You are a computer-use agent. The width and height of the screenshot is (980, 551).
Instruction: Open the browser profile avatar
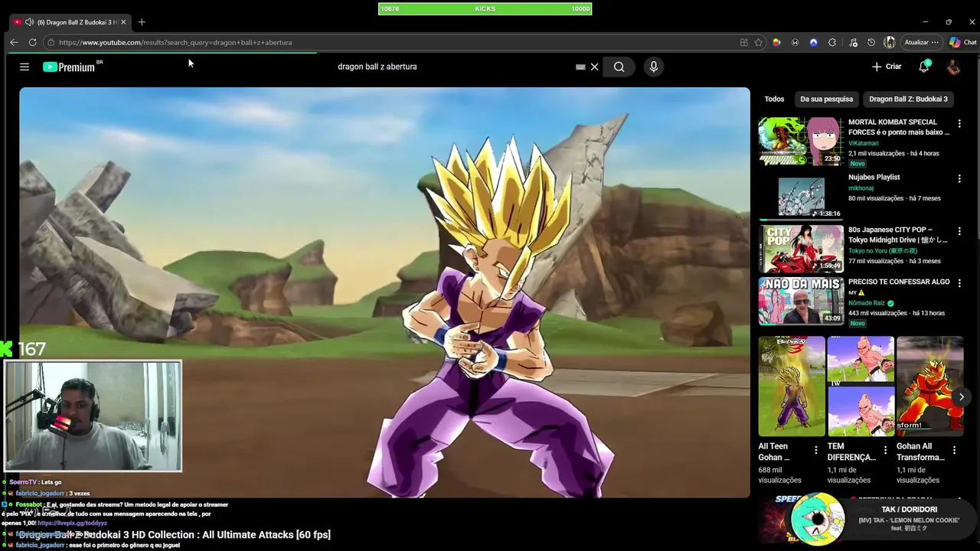[x=890, y=42]
